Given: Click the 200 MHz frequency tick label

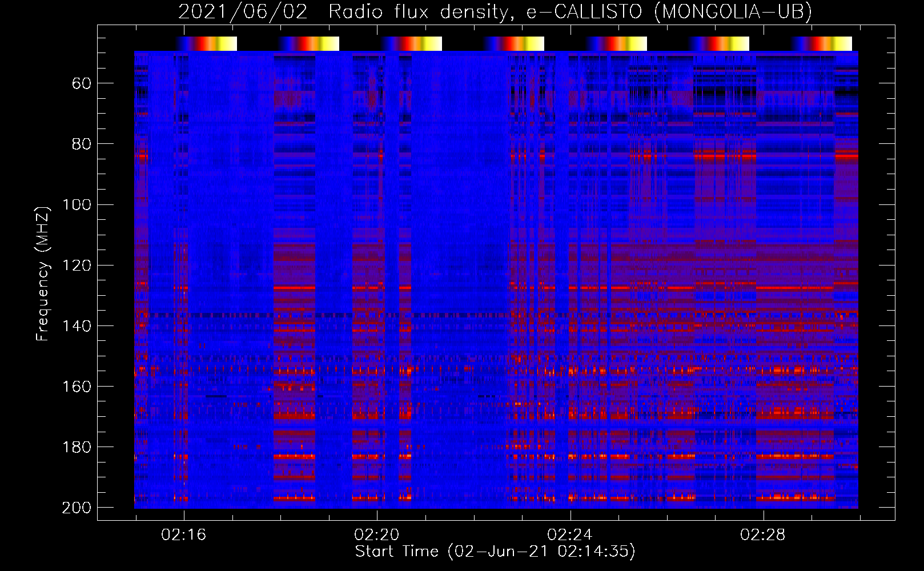Looking at the screenshot, I should pyautogui.click(x=77, y=508).
